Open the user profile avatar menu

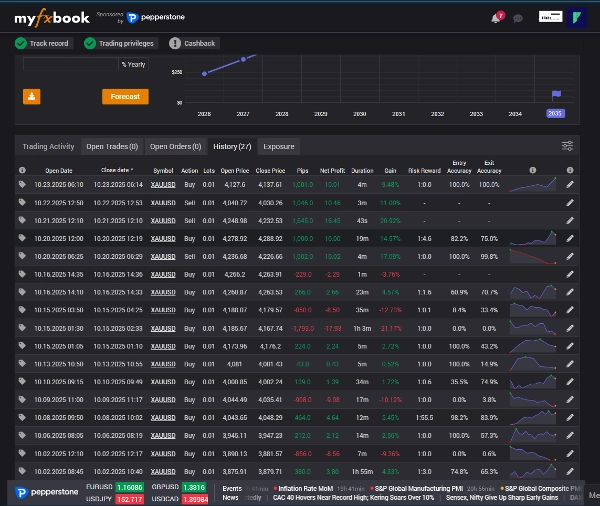[x=579, y=17]
